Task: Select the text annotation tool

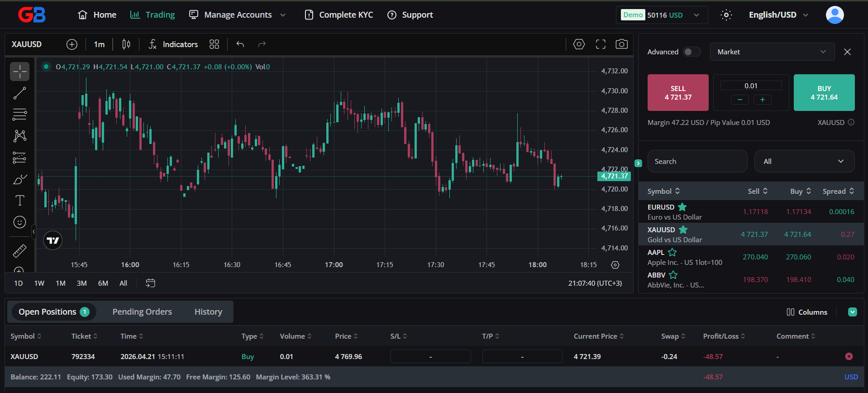Action: point(19,201)
